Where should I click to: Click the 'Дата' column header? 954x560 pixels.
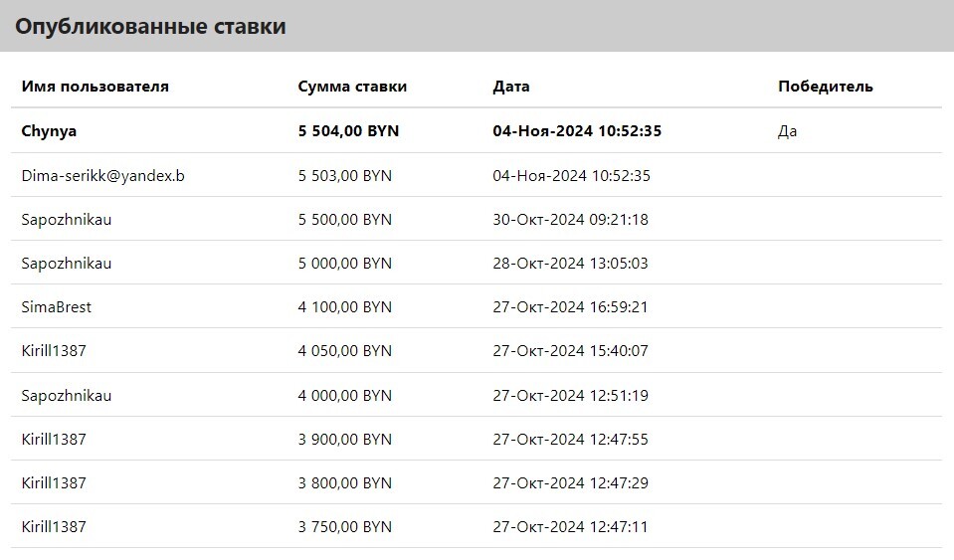[x=511, y=87]
